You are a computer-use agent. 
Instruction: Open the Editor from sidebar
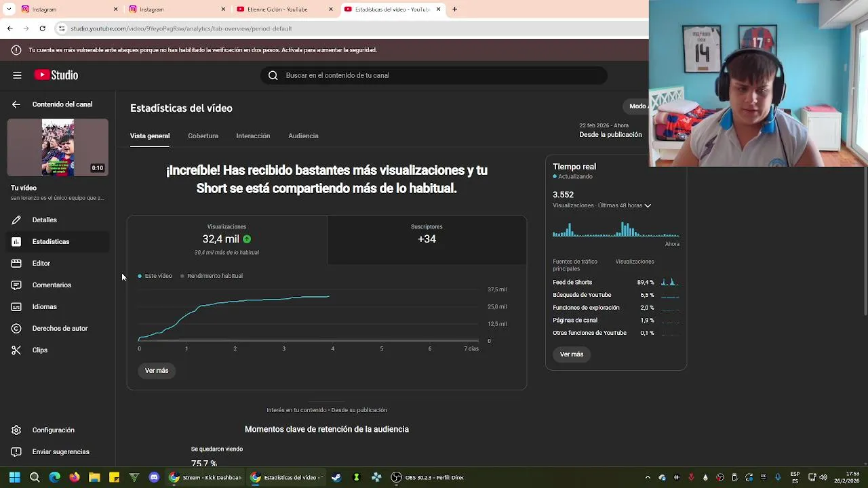58,263
